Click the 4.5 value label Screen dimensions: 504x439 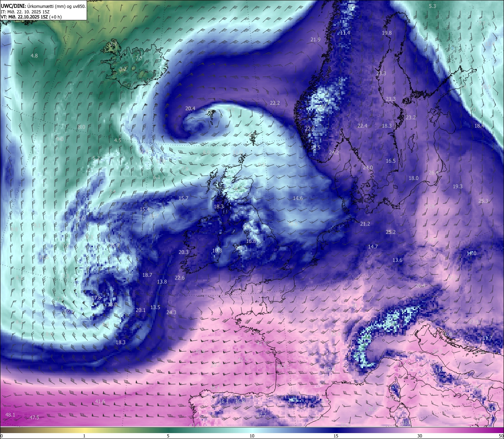118,141
